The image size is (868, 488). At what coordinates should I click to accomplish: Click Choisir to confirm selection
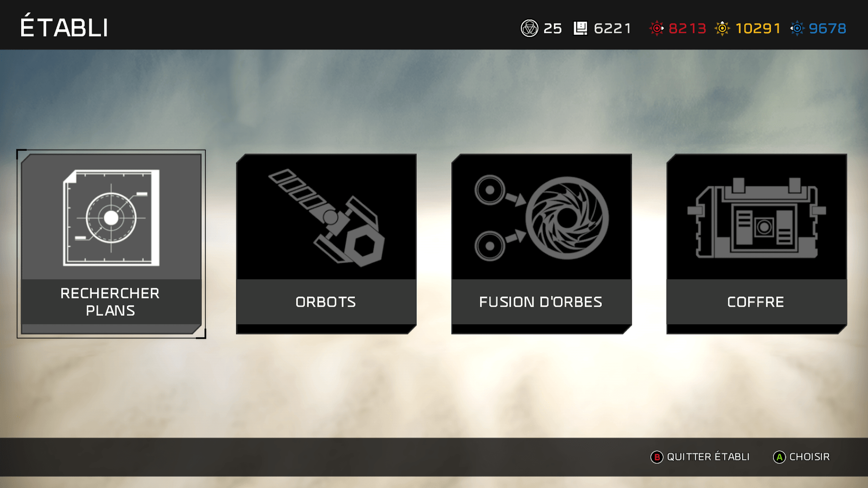click(x=809, y=457)
